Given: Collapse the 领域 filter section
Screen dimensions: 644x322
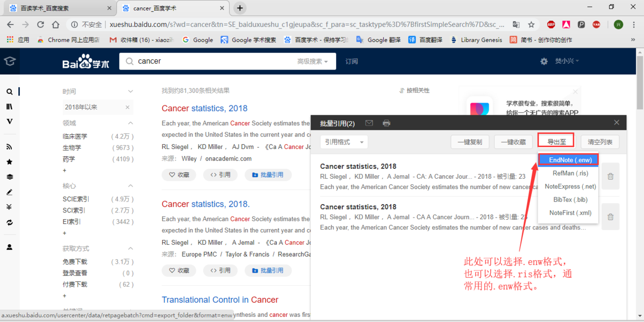Looking at the screenshot, I should 130,123.
